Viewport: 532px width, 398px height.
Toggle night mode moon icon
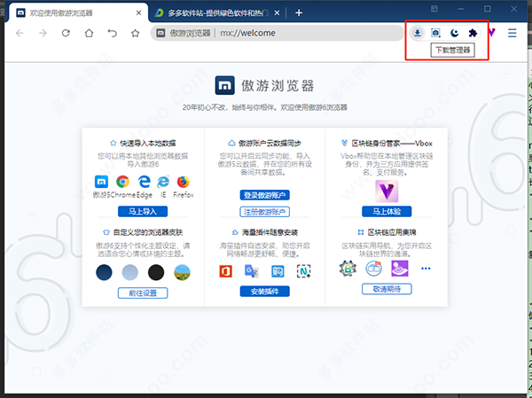click(x=454, y=33)
